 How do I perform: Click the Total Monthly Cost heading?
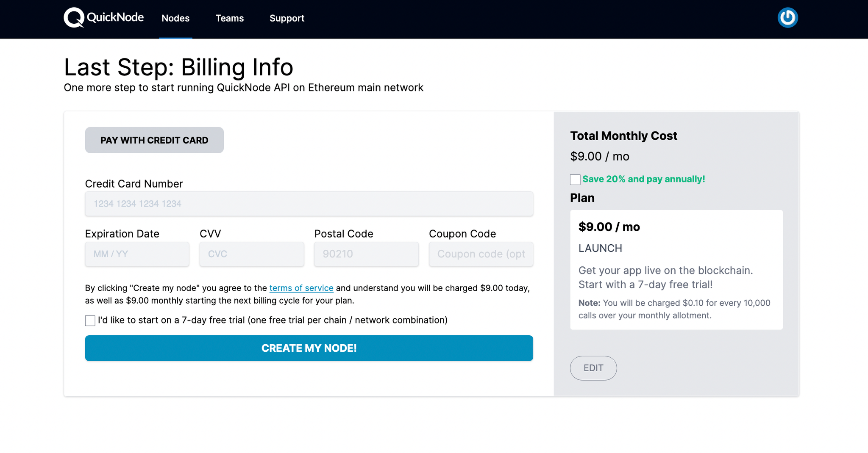[x=623, y=136]
